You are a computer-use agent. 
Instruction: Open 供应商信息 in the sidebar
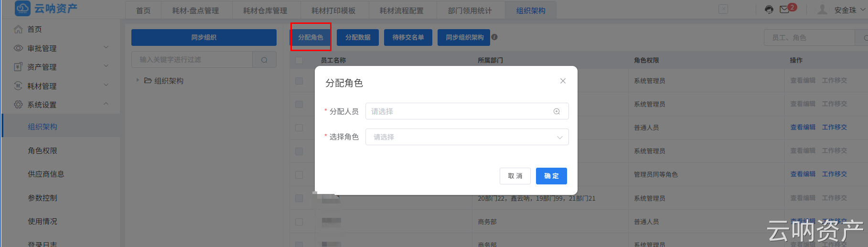(46, 174)
